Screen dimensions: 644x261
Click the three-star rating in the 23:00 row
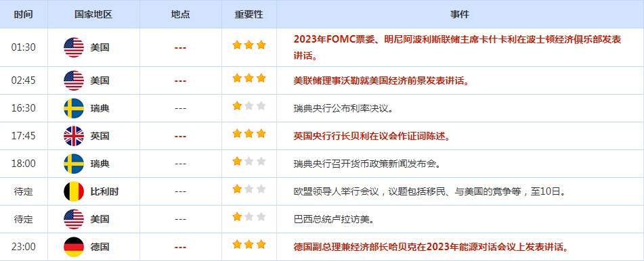tap(249, 245)
